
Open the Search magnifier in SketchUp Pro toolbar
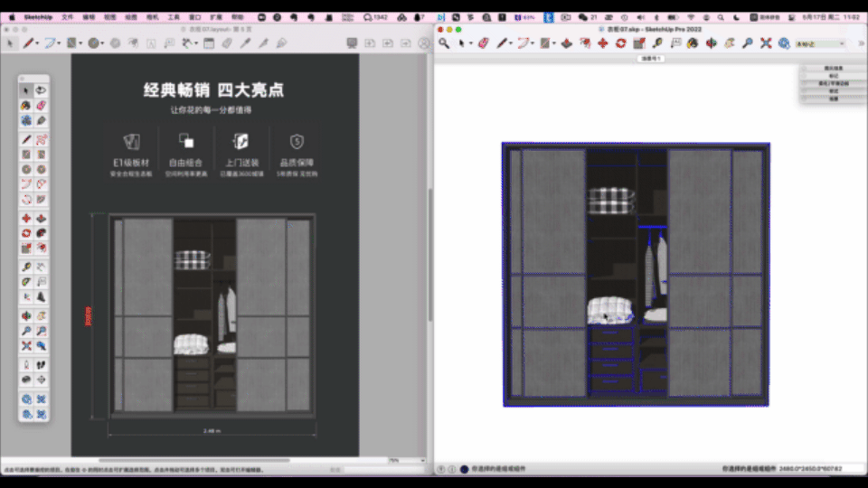coord(444,43)
